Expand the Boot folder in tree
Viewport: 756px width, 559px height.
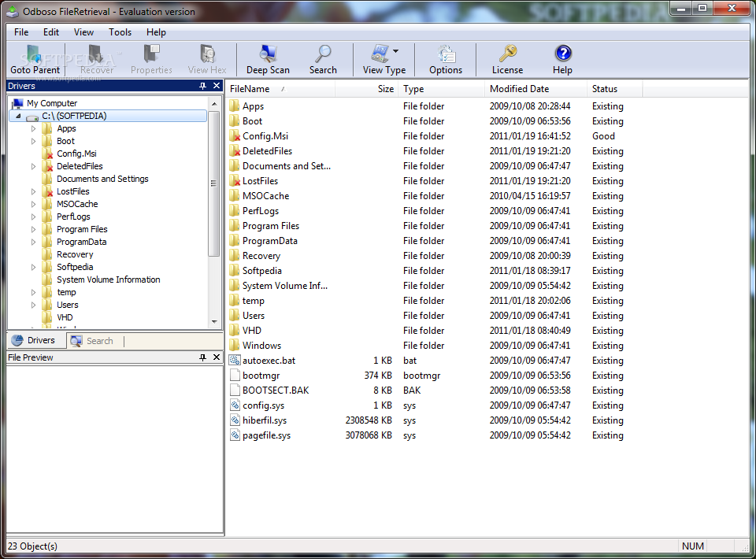click(x=33, y=141)
